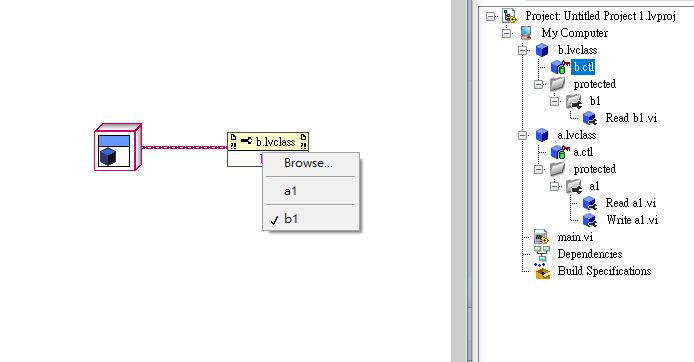Image resolution: width=694 pixels, height=362 pixels.
Task: Click the Build Specifications box icon
Action: pyautogui.click(x=542, y=271)
